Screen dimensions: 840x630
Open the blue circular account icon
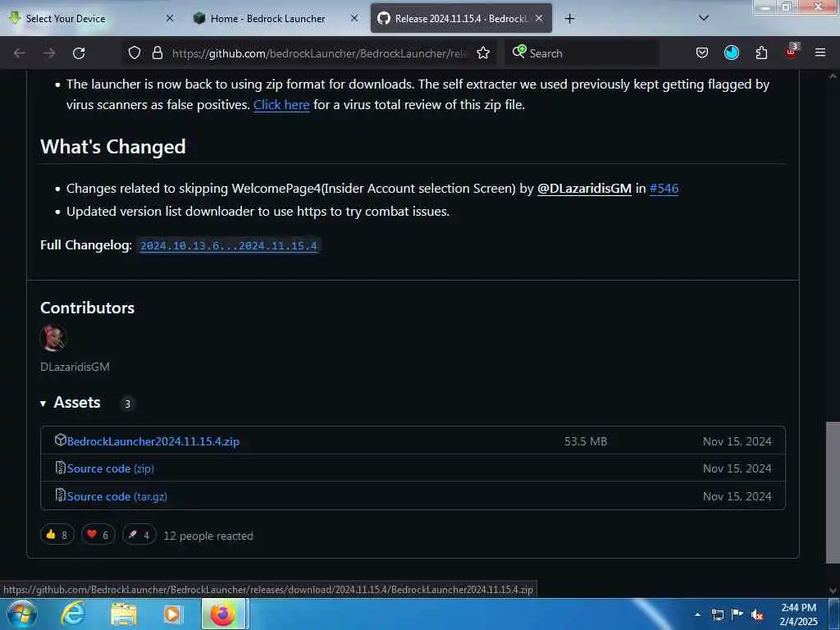[x=731, y=53]
